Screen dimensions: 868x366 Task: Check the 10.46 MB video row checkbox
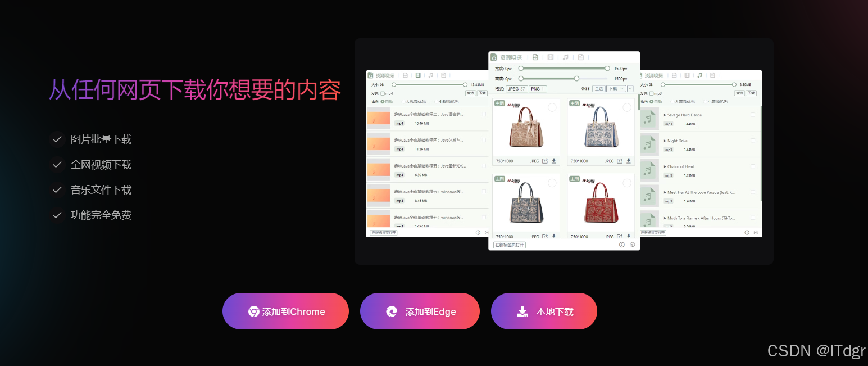484,114
